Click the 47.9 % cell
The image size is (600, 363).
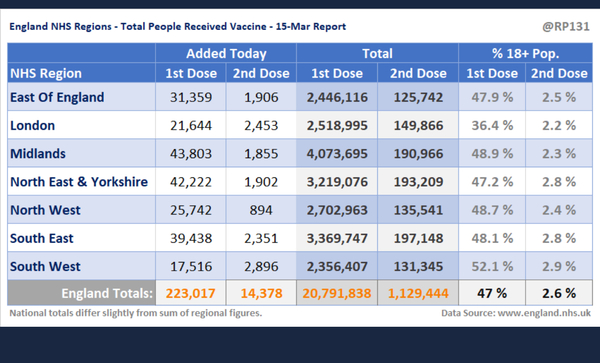pos(492,97)
